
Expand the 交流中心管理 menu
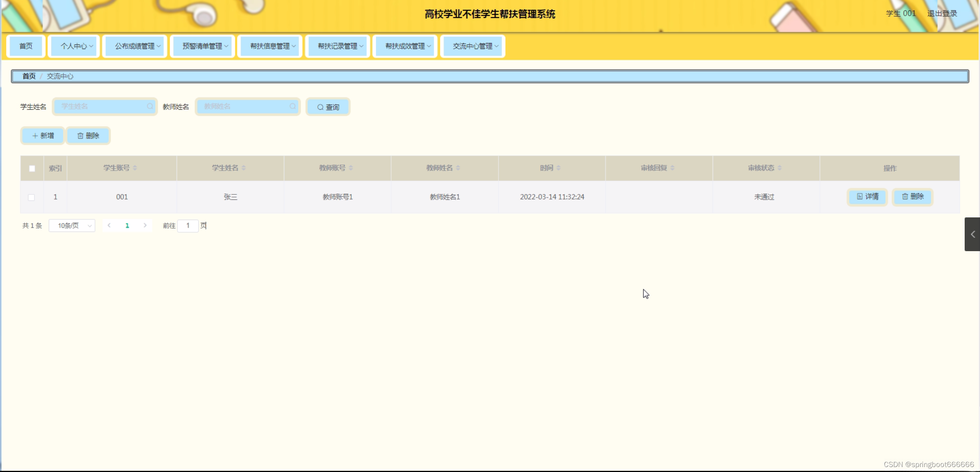pyautogui.click(x=473, y=46)
